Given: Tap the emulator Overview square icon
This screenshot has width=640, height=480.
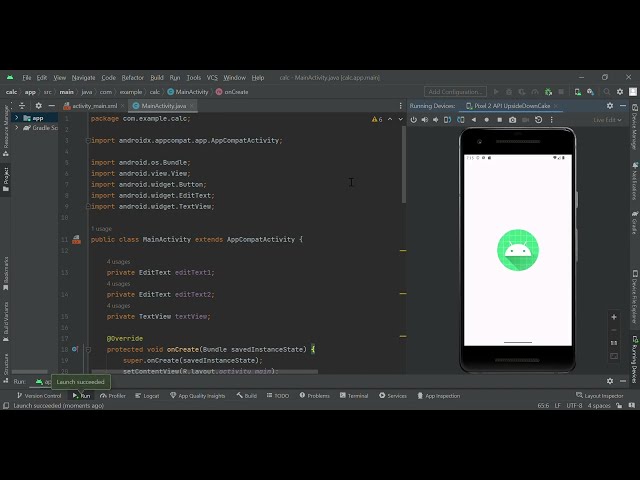Looking at the screenshot, I should pyautogui.click(x=500, y=120).
